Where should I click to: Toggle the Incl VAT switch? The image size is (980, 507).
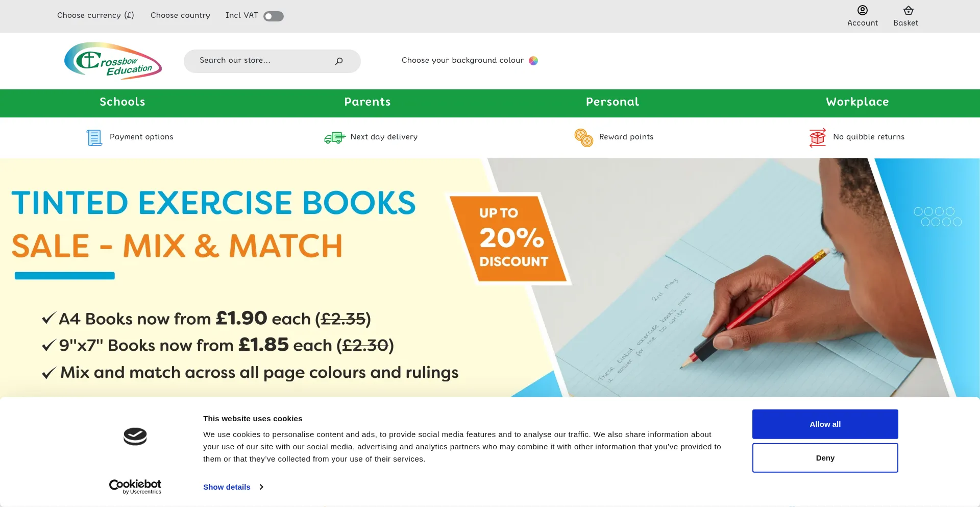click(274, 16)
